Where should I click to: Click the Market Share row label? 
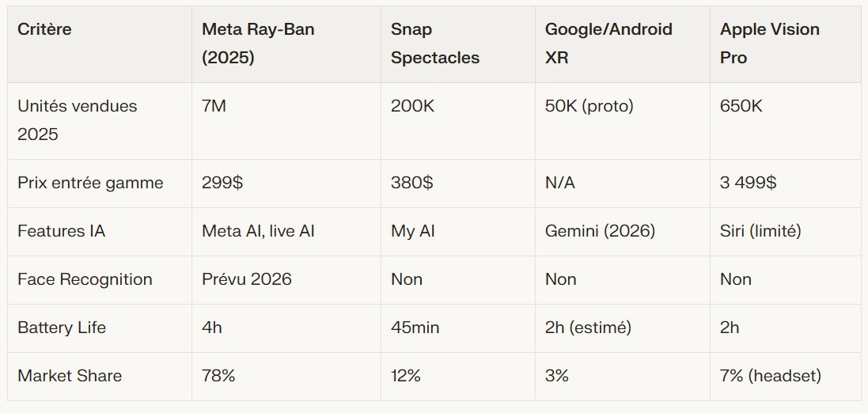click(70, 376)
